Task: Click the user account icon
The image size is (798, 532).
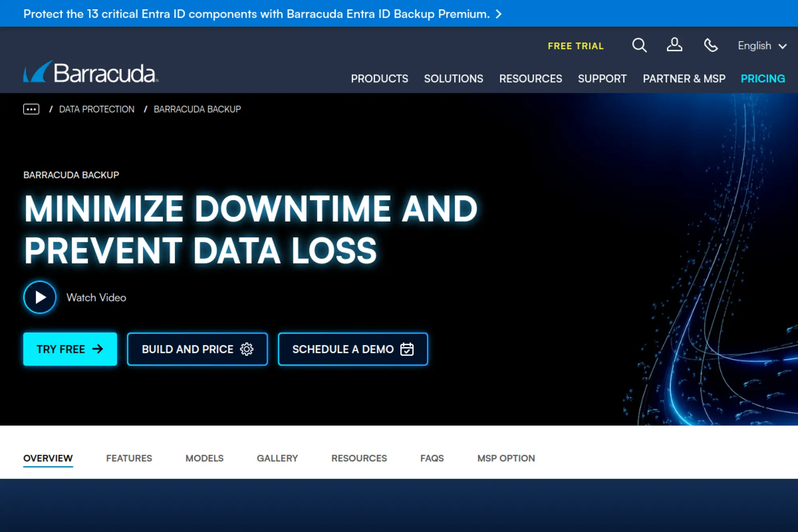Action: pos(674,45)
